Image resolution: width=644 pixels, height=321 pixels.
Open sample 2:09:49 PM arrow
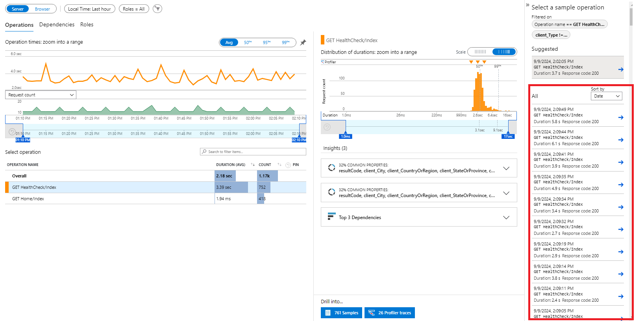click(x=621, y=118)
